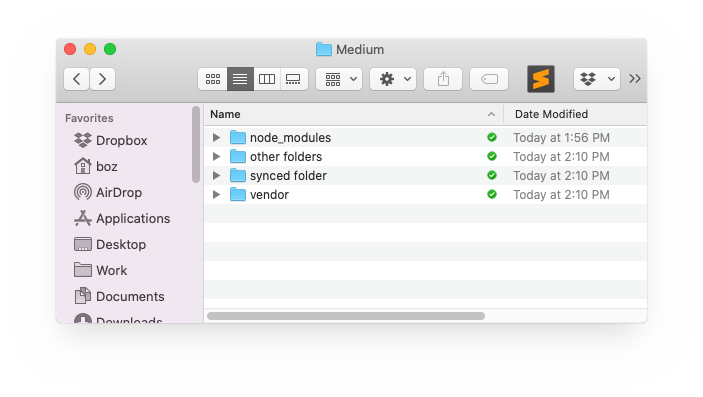This screenshot has height=397, width=703.
Task: Expand the other folders disclosure triangle
Action: [216, 157]
